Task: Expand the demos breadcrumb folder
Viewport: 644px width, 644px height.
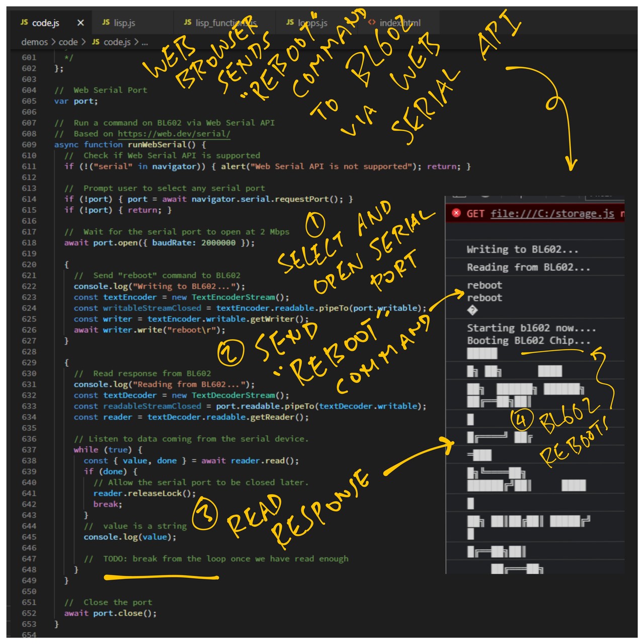Action: point(34,42)
